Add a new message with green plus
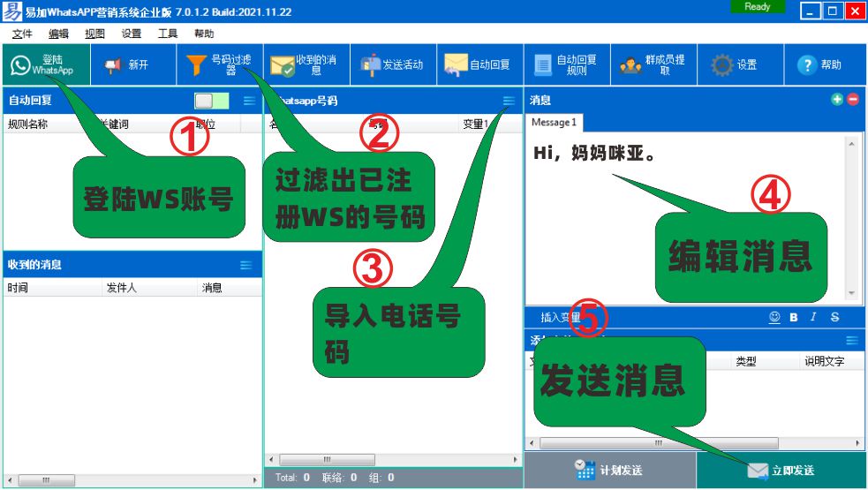868x490 pixels. click(x=837, y=99)
